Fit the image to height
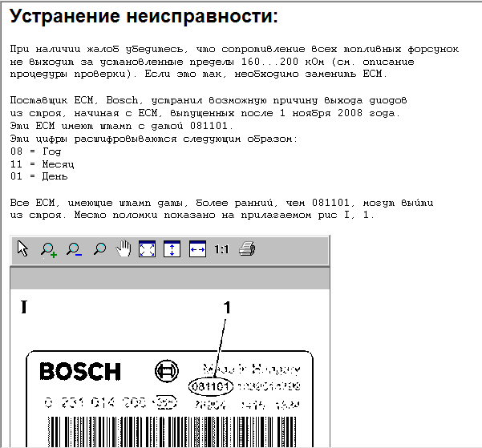This screenshot has height=448, width=482. point(172,249)
